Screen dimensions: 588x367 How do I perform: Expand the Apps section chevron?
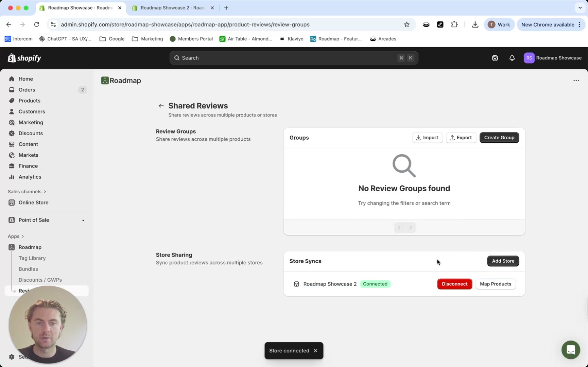(22, 236)
